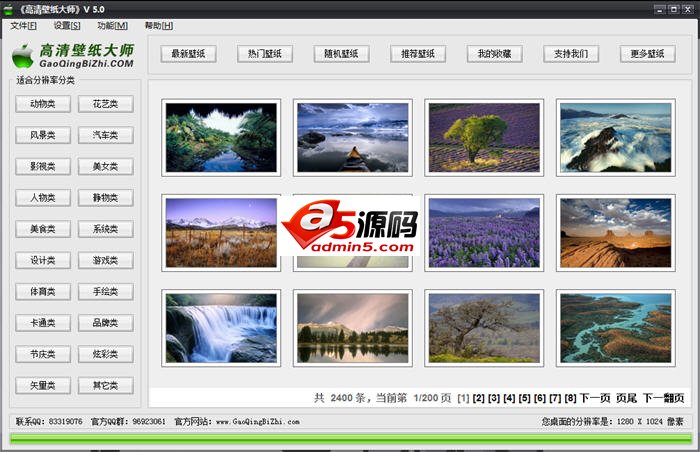Open the 设置[S] menu
The height and width of the screenshot is (452, 700).
(x=67, y=26)
